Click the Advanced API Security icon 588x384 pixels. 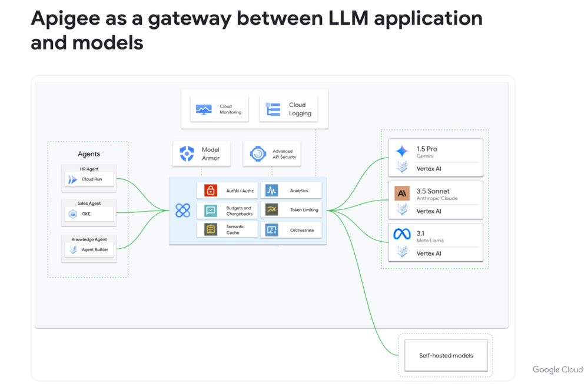pos(258,153)
